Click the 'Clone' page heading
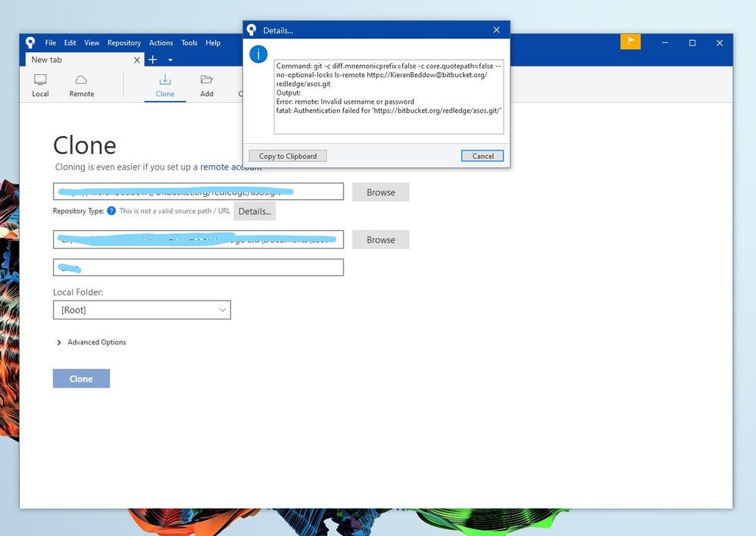The width and height of the screenshot is (756, 536). [x=84, y=145]
